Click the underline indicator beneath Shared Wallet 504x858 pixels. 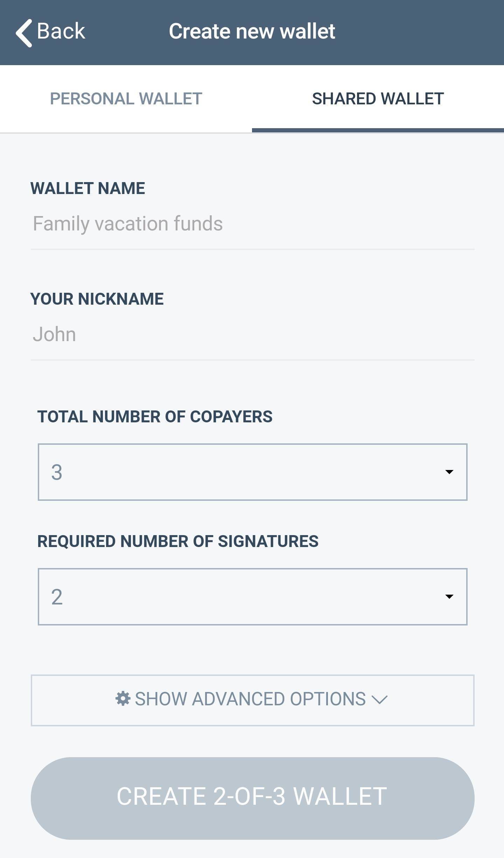pyautogui.click(x=378, y=130)
